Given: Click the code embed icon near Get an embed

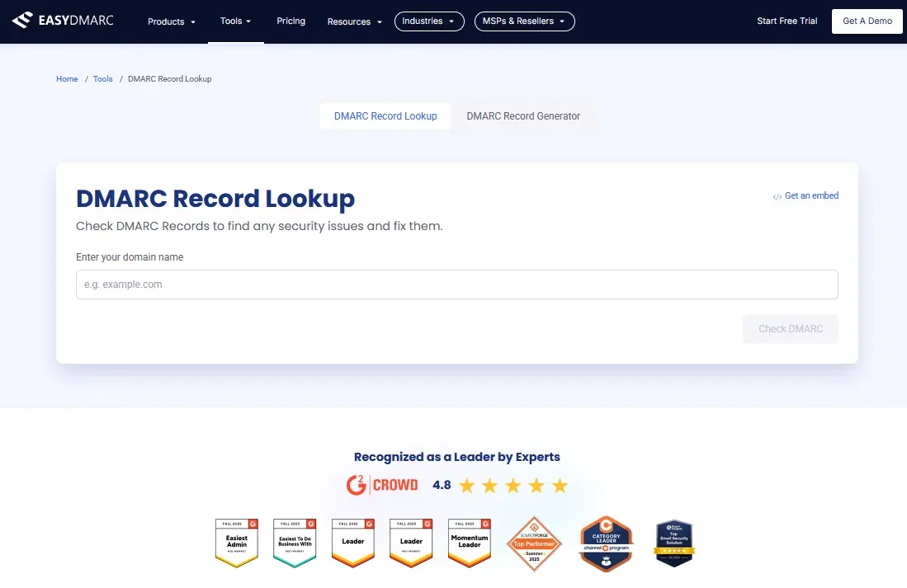Looking at the screenshot, I should 777,196.
